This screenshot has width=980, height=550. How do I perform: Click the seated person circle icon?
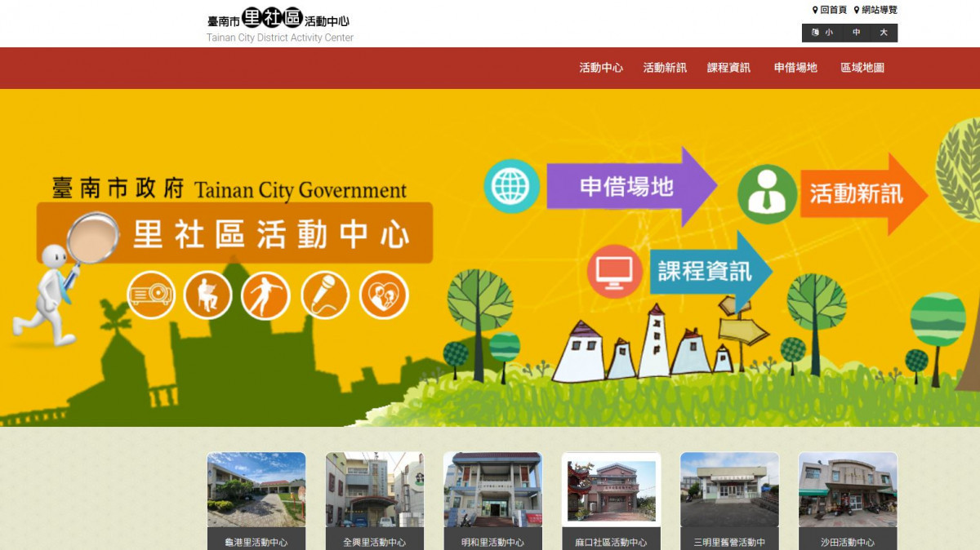coord(207,295)
